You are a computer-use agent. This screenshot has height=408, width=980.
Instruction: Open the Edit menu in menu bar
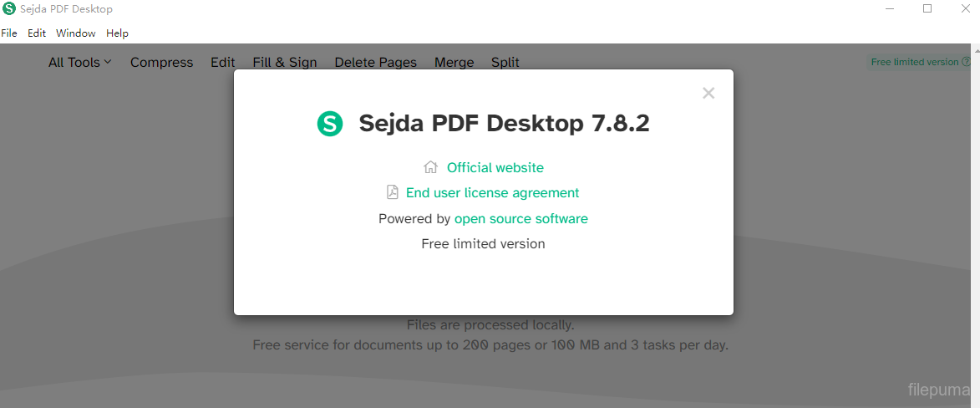click(37, 33)
